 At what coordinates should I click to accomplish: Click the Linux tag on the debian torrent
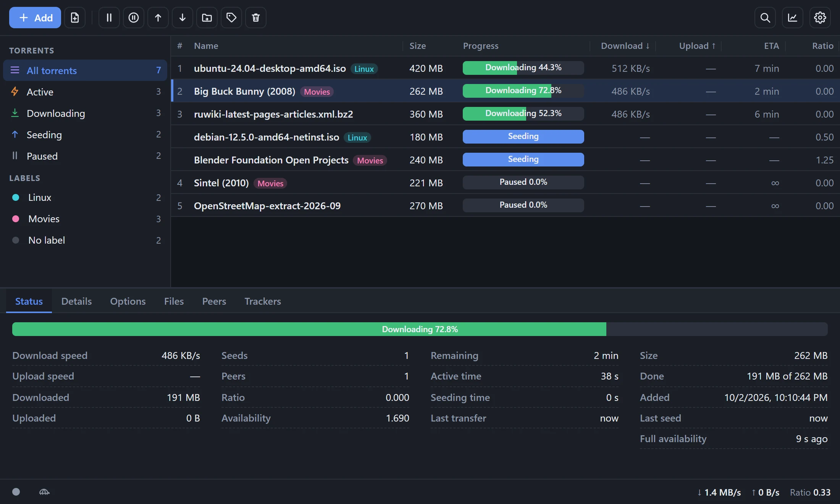357,137
